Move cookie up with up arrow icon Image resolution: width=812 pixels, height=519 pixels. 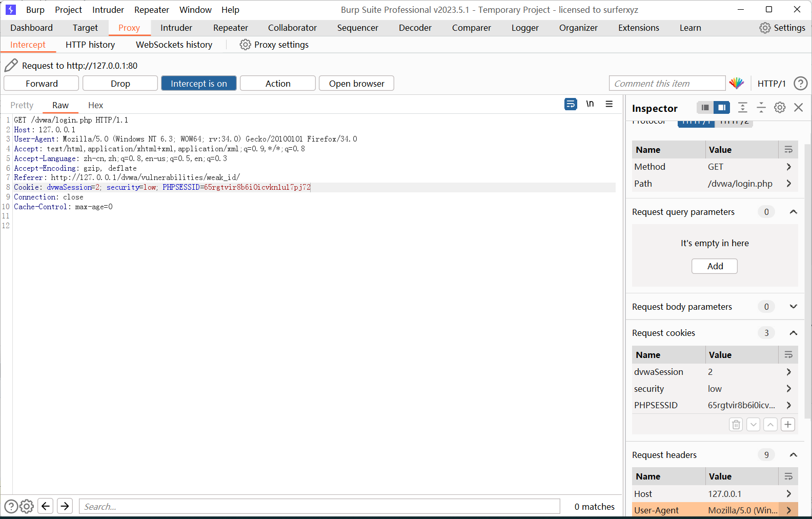pos(770,425)
